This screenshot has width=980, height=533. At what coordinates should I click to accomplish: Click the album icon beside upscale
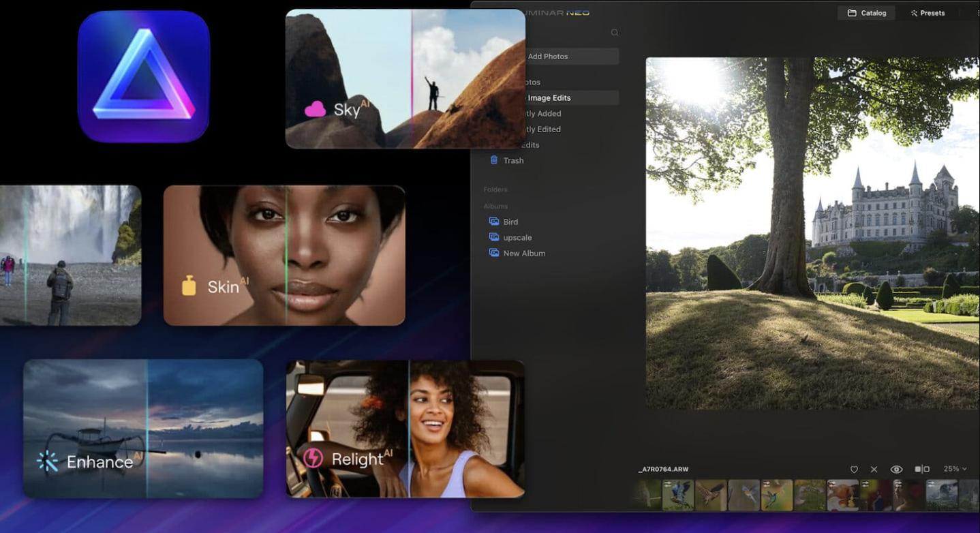tap(494, 237)
